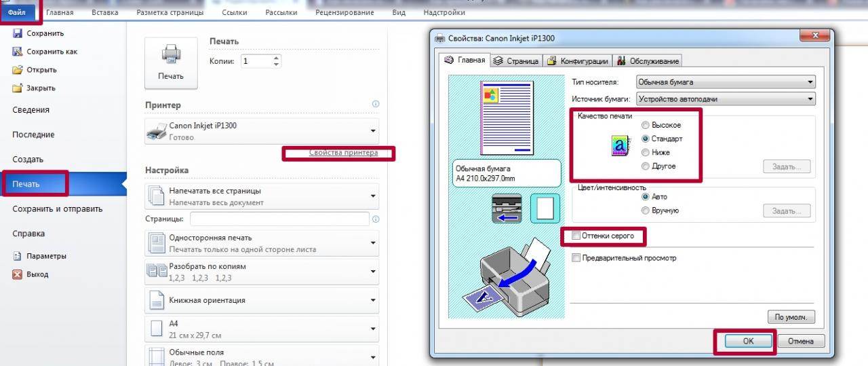Open the Свойства принтера link
The height and width of the screenshot is (366, 868).
(x=343, y=153)
